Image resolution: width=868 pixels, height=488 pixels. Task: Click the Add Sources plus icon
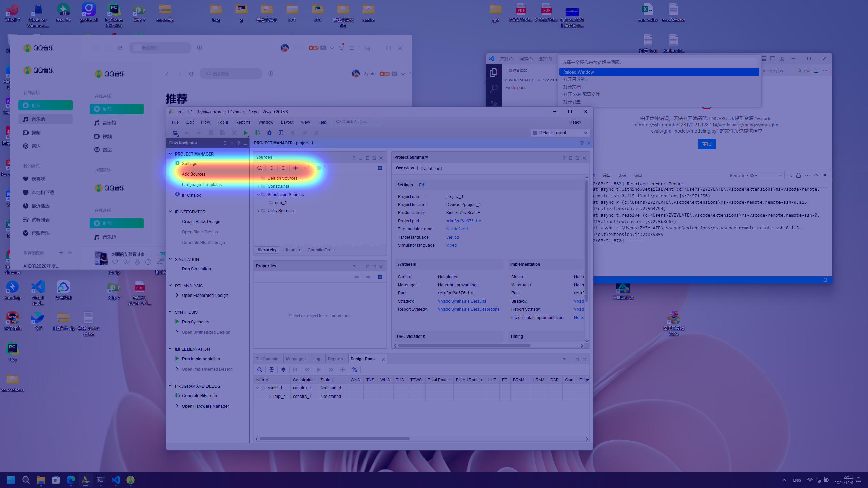[295, 168]
